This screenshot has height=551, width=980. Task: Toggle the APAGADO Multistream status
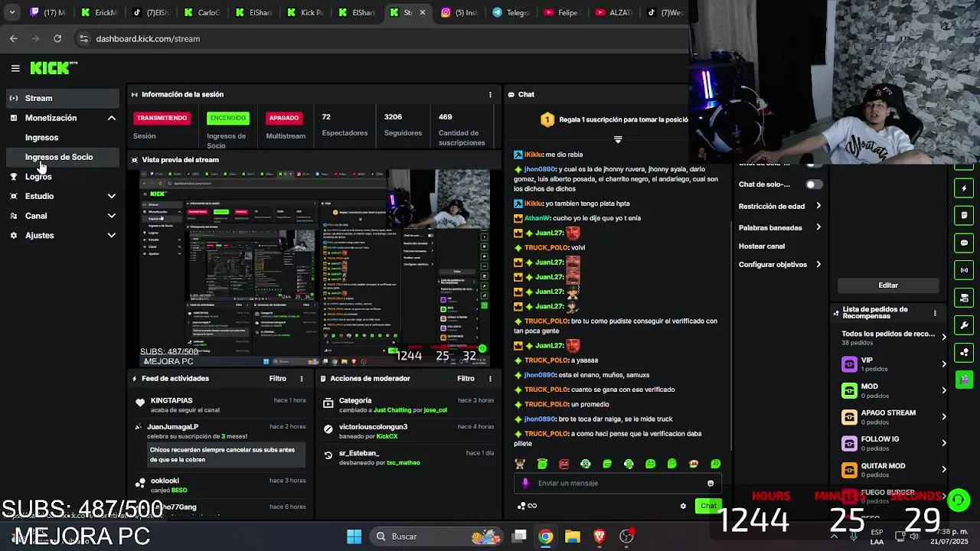283,118
